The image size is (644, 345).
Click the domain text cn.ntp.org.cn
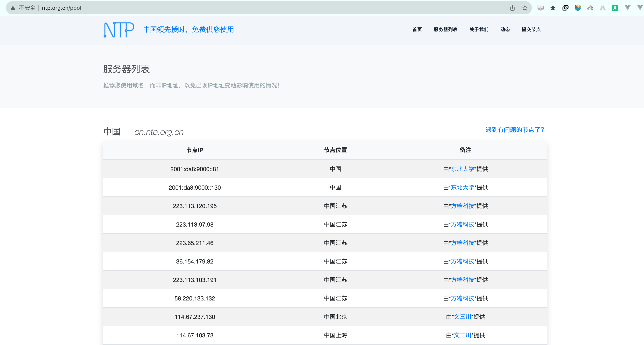point(159,132)
